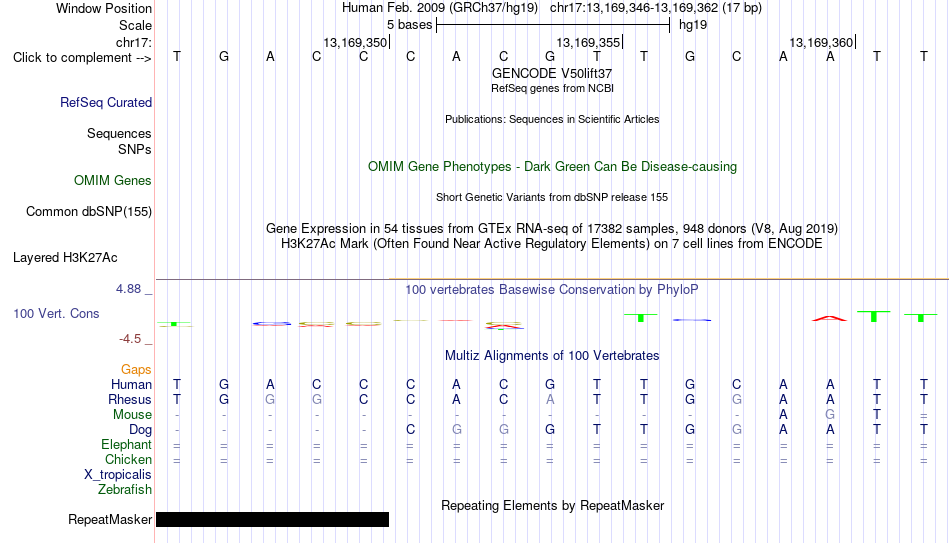Image resolution: width=950 pixels, height=543 pixels.
Task: Click the GTEx Gene Expression track title
Action: point(552,228)
